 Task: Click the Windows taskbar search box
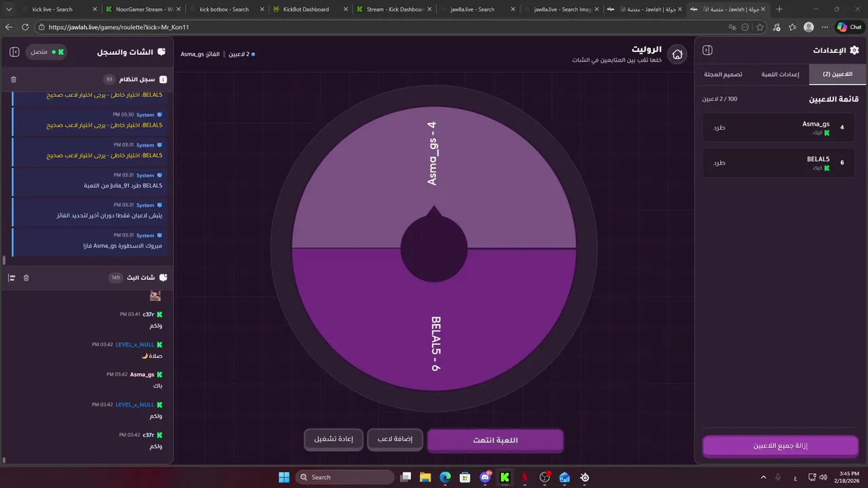coord(344,477)
